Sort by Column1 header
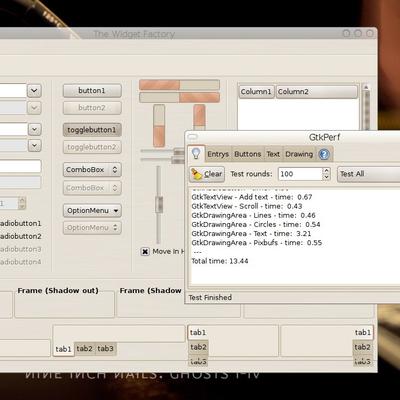400x400 pixels. coord(256,92)
